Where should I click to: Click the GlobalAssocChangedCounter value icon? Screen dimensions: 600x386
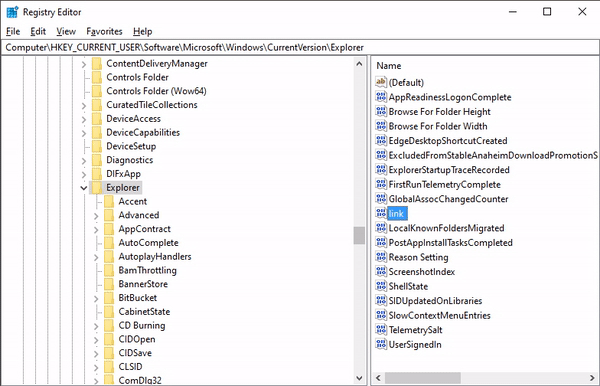coord(381,198)
